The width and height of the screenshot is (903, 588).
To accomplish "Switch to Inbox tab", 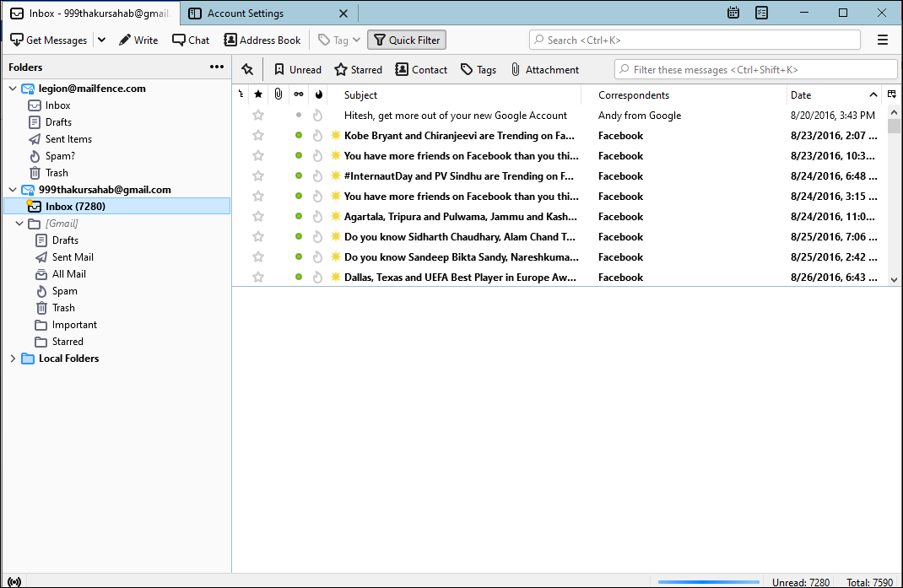I will (x=90, y=13).
